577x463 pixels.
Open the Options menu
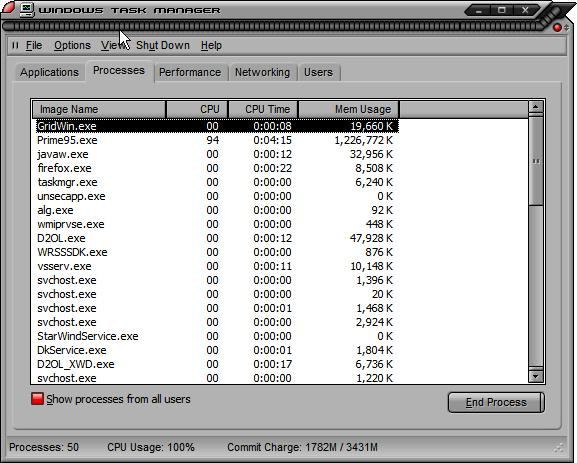coord(72,45)
